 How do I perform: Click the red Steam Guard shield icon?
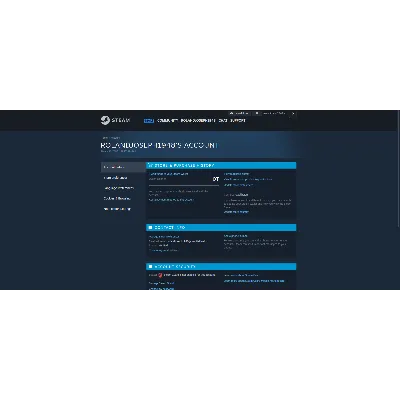160,275
